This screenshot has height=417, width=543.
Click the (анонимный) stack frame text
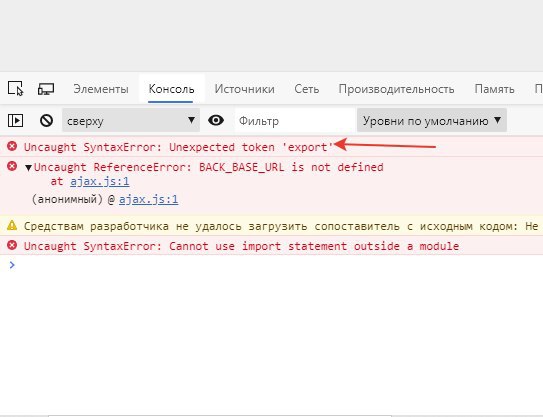pos(68,199)
